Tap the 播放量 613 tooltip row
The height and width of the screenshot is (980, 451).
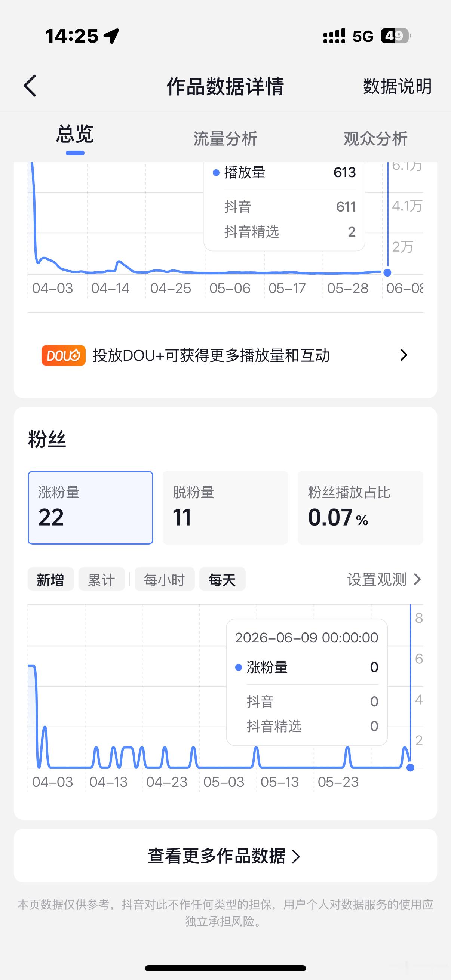click(284, 173)
